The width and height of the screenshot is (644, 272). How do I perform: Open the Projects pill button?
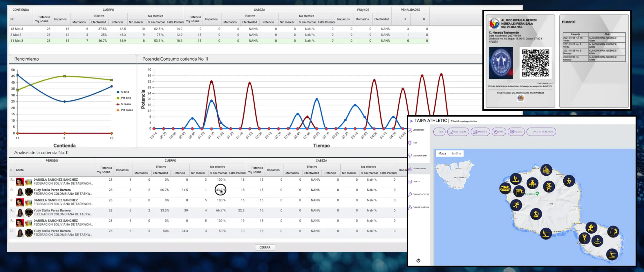pyautogui.click(x=516, y=132)
